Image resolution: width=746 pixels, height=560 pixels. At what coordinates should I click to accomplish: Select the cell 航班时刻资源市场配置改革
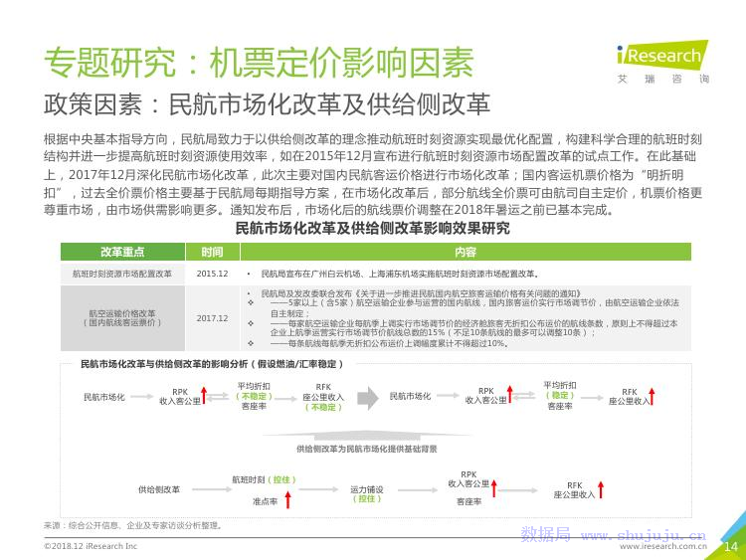pyautogui.click(x=122, y=274)
